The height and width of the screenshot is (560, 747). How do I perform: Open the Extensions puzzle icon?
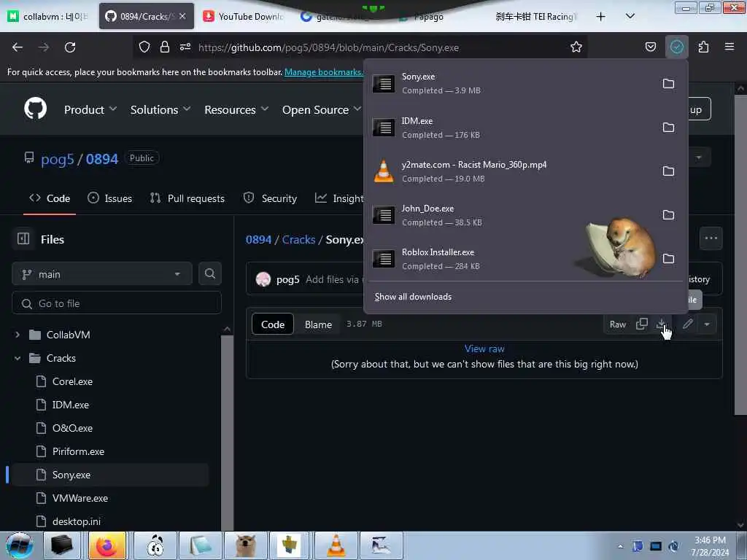coord(703,47)
